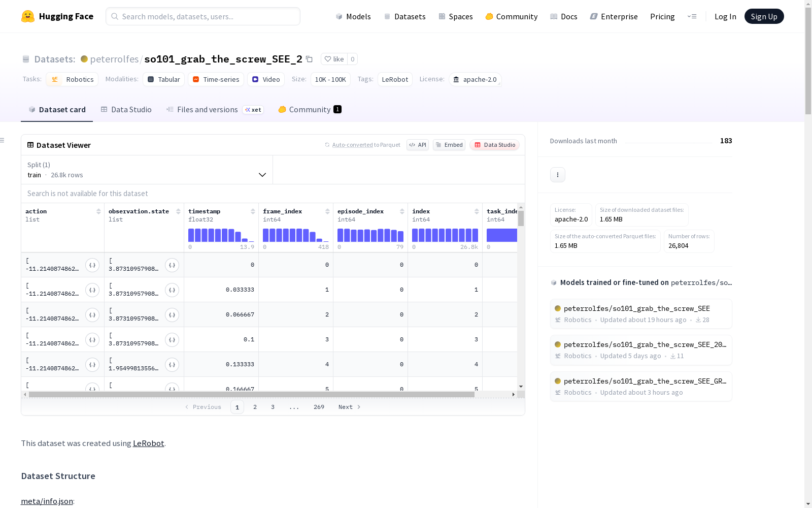Open Models in top navigation
This screenshot has width=812, height=508.
coord(353,16)
